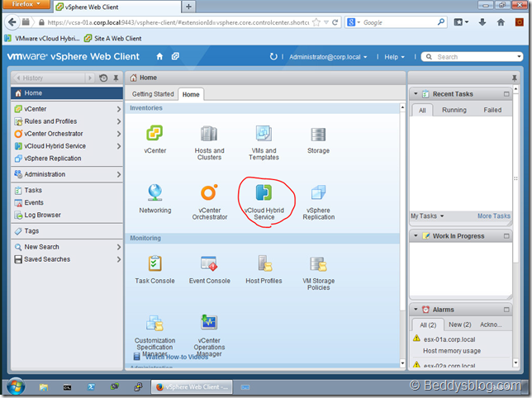This screenshot has height=398, width=532.
Task: Refresh the vSphere Web Client view
Action: (x=273, y=57)
